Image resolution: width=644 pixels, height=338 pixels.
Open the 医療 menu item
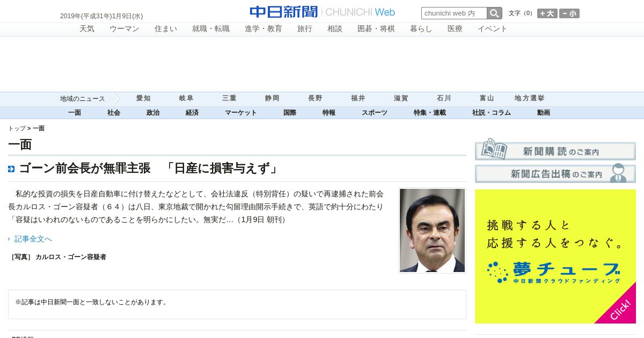455,29
